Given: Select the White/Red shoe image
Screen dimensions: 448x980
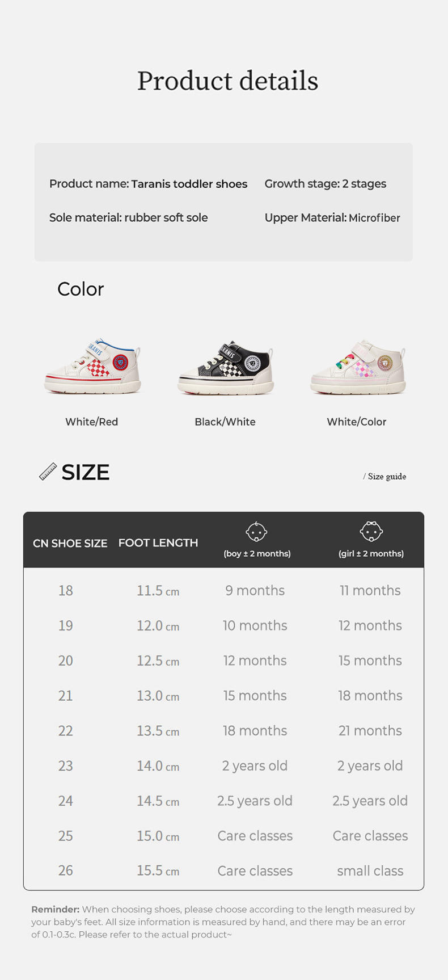Looking at the screenshot, I should [92, 367].
